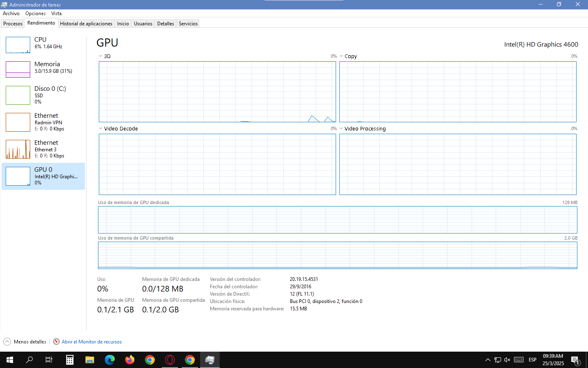
Task: Click the Bus PCI 0 location value
Action: coord(326,301)
